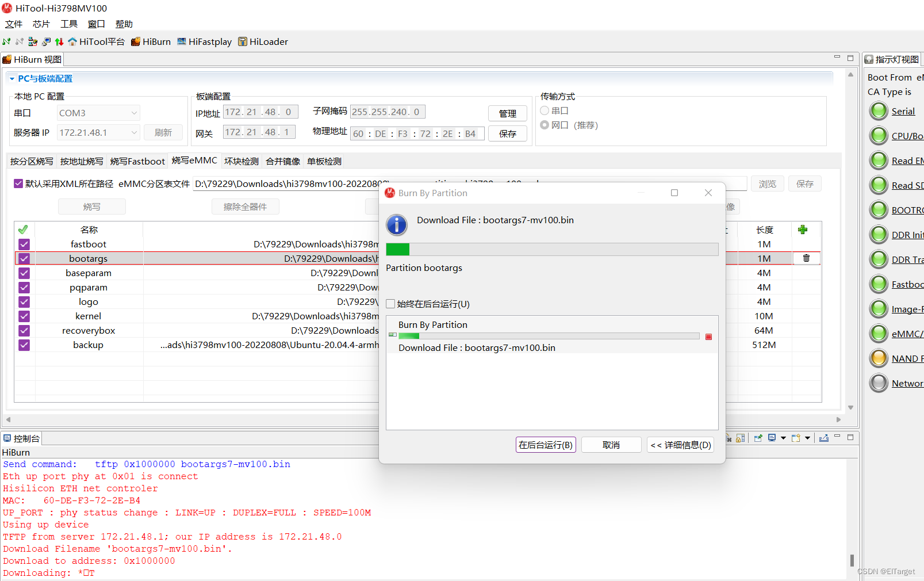Open new console dropdown arrow
Screen dimensions: 924x581
pos(807,438)
